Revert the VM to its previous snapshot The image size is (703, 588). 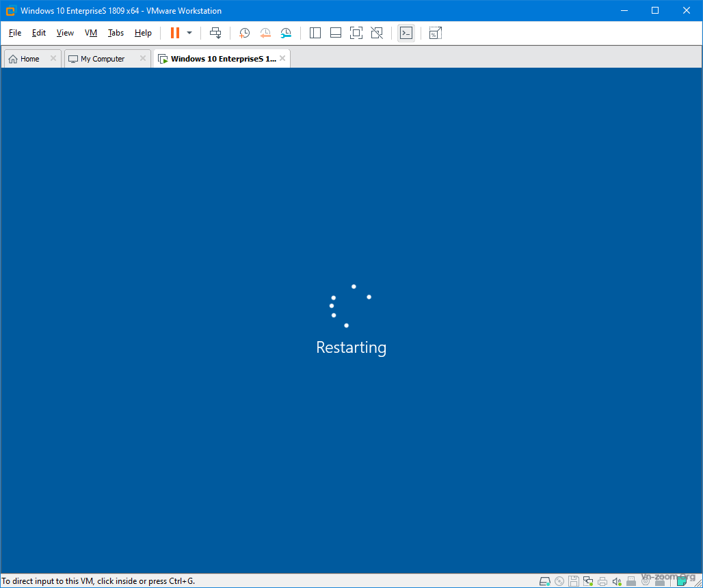click(265, 33)
